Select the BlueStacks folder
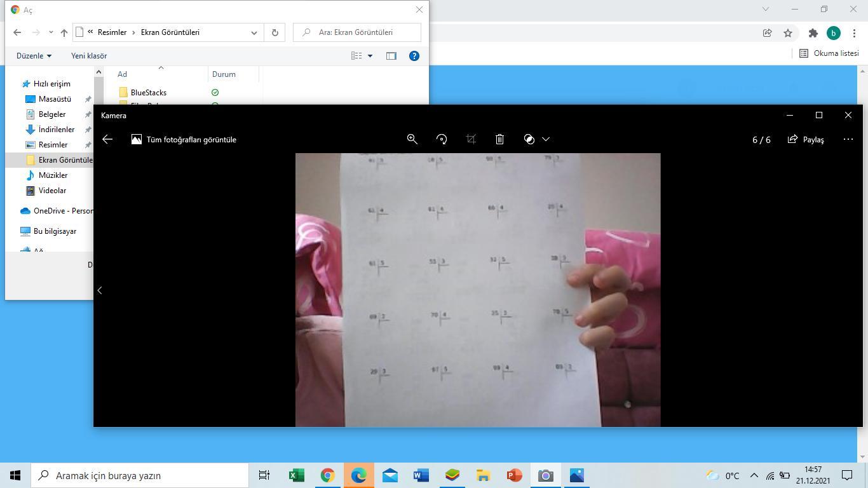The width and height of the screenshot is (868, 488). [149, 93]
